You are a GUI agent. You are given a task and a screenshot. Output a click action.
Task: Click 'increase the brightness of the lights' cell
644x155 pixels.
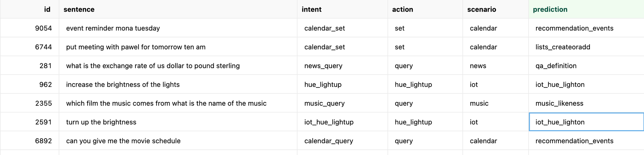(x=123, y=85)
